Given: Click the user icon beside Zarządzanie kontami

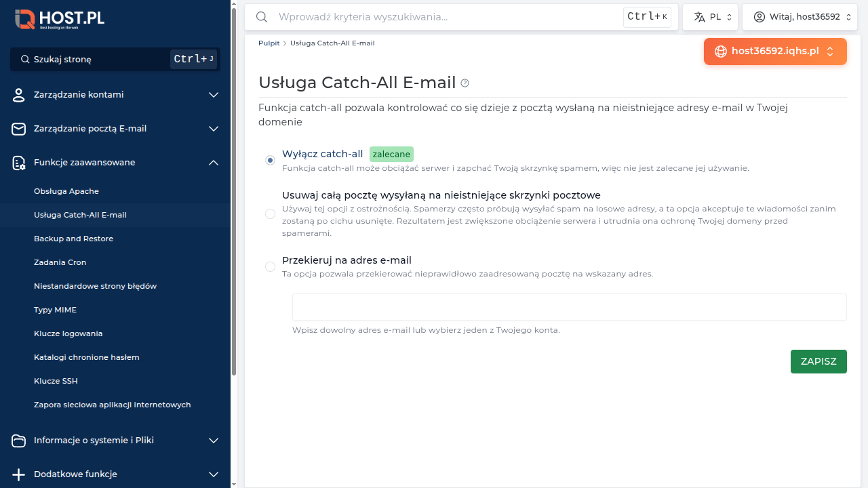Looking at the screenshot, I should click(x=18, y=95).
